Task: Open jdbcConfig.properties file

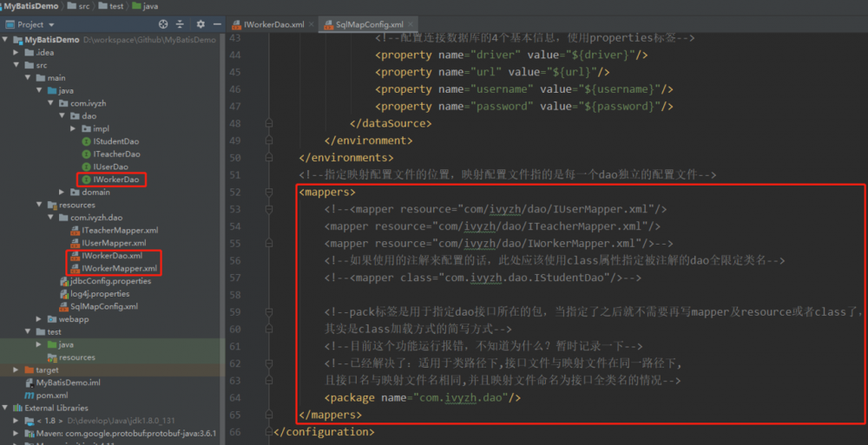Action: tap(112, 281)
